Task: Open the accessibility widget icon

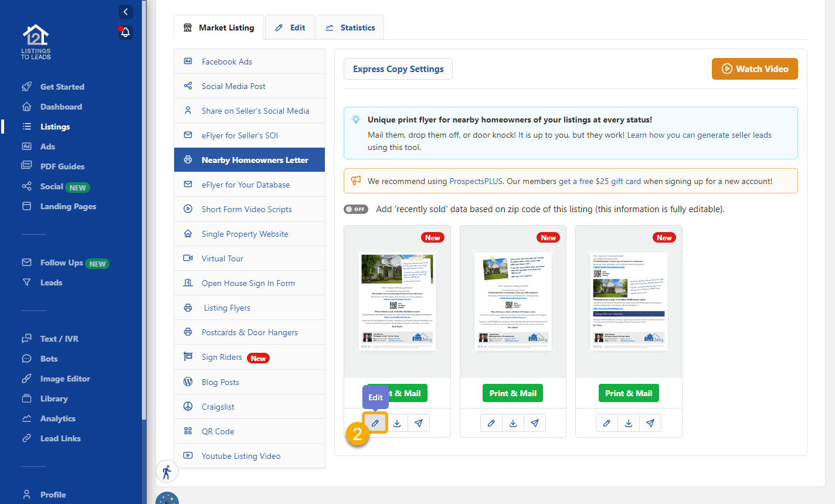Action: click(x=167, y=472)
